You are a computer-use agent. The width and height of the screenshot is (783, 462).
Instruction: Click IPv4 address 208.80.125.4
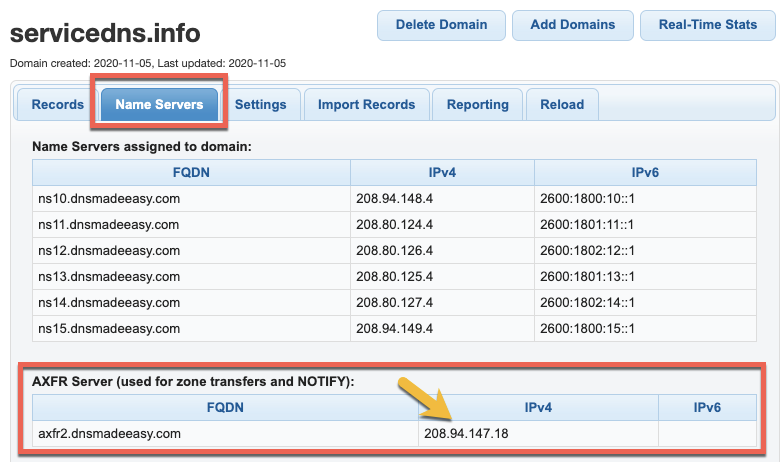tap(394, 277)
